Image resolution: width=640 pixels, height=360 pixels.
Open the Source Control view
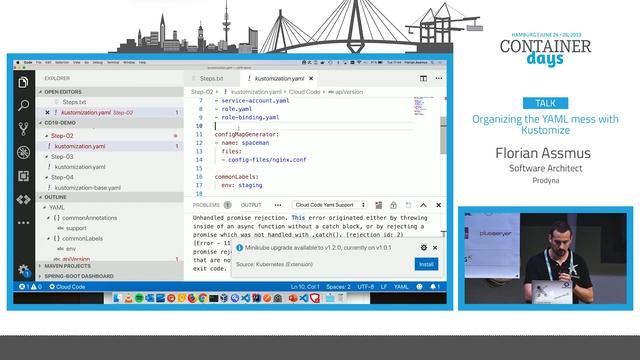tap(23, 129)
